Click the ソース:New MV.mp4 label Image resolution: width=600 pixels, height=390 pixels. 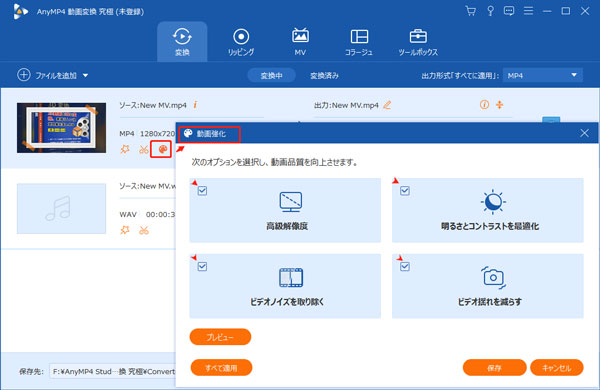point(153,105)
